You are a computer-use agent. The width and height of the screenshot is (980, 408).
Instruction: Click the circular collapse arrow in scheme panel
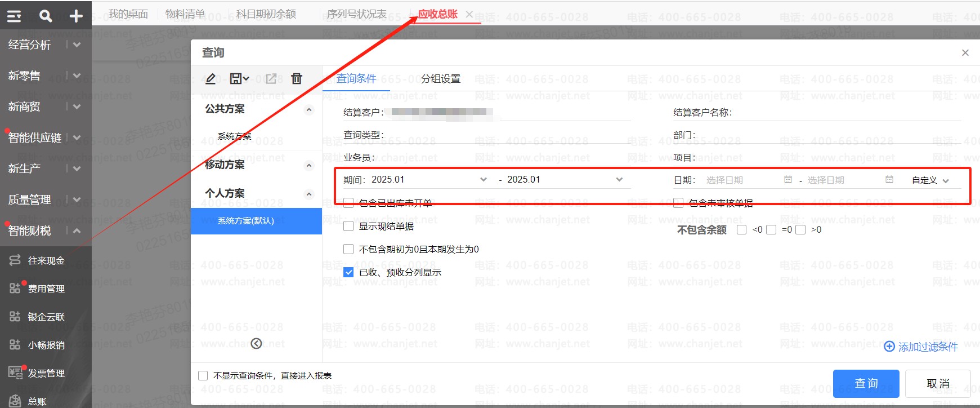(x=256, y=343)
